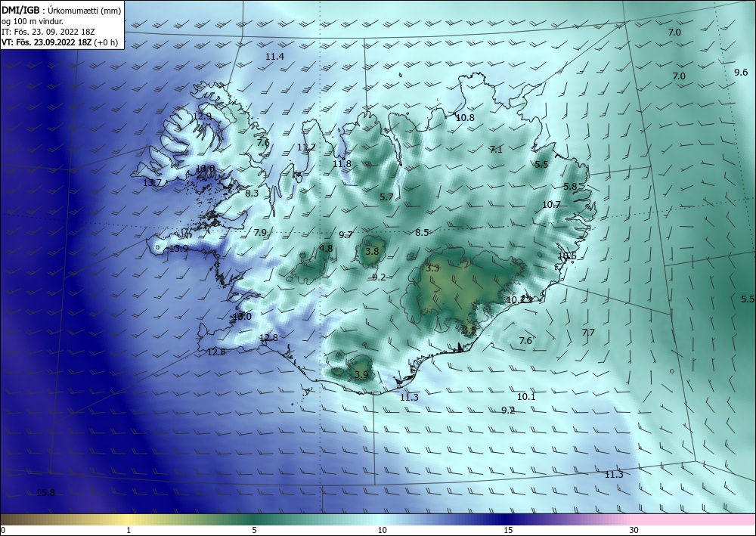Click the 13.6 map value
The height and width of the screenshot is (536, 756).
(x=205, y=169)
